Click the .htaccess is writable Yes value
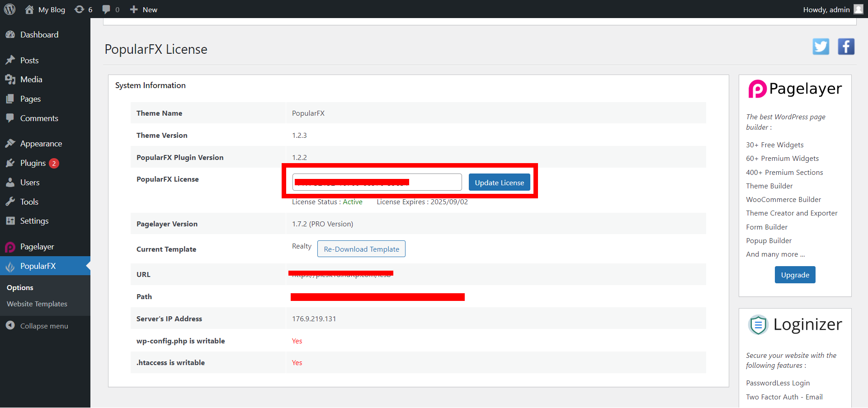Viewport: 868px width, 408px height. point(297,362)
